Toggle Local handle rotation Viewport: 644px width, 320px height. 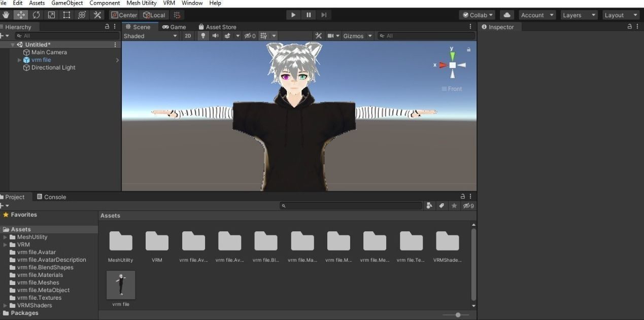click(x=154, y=15)
